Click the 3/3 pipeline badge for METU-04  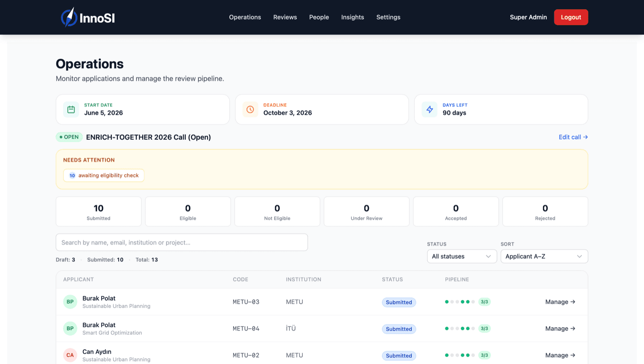(484, 329)
